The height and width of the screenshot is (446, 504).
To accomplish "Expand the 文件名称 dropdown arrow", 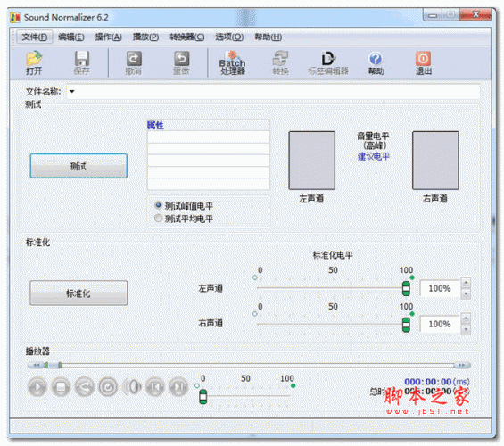I will pyautogui.click(x=72, y=92).
